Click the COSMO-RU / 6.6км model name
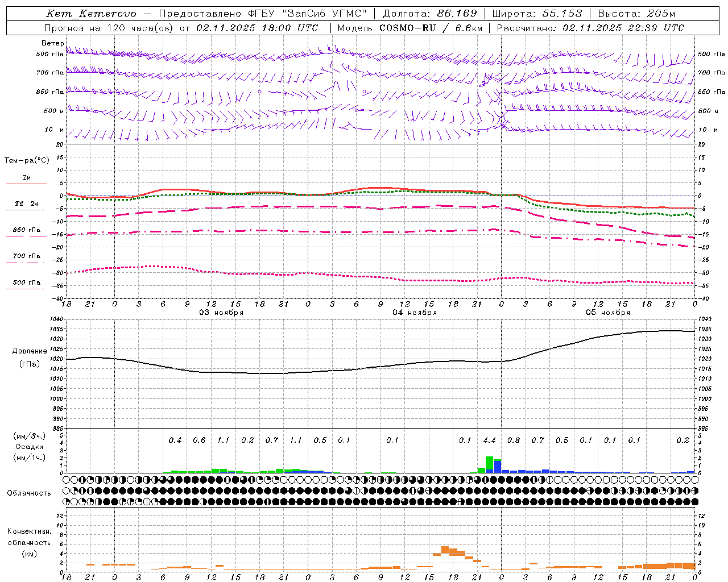The width and height of the screenshot is (728, 582). 431,28
